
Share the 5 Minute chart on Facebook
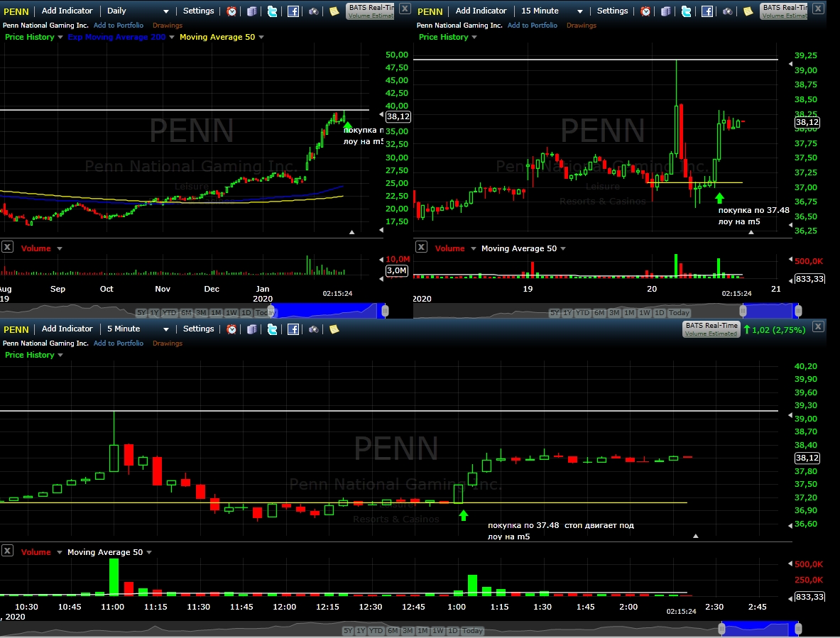[293, 329]
